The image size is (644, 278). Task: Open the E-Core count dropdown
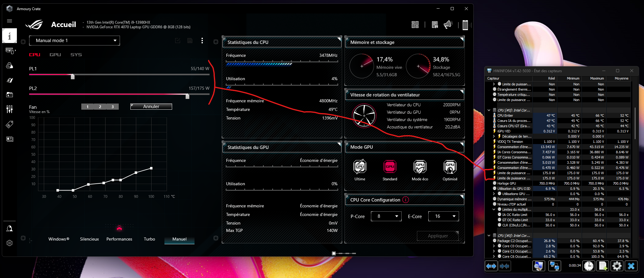click(443, 216)
